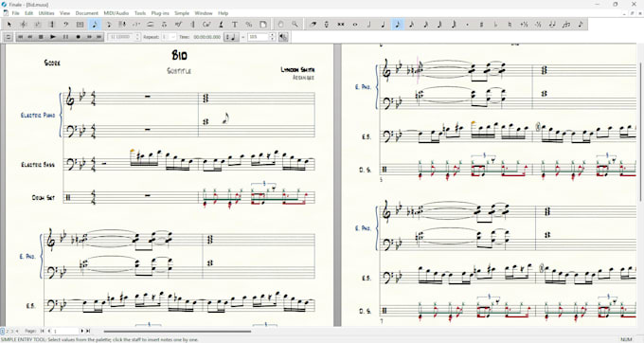
Task: Open the Help menu
Action: pos(223,13)
